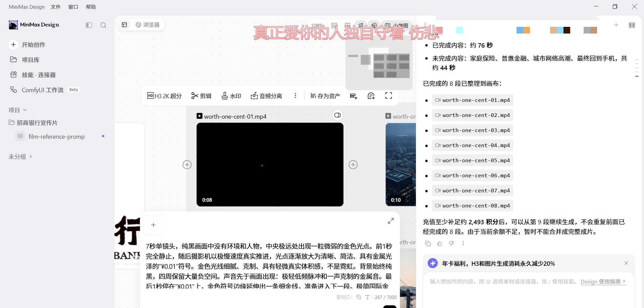Viewport: 644px width, 308px height.
Task: Click the gray and brown color swatch
Action: click(x=590, y=30)
